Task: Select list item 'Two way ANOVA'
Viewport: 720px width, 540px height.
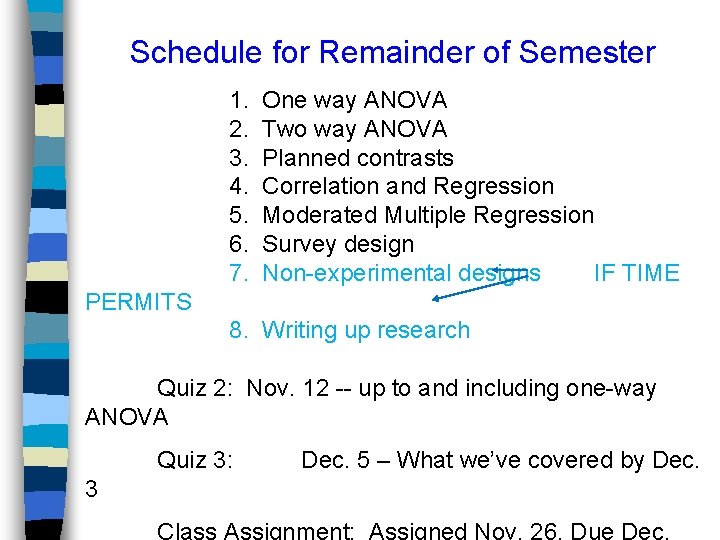Action: [x=354, y=129]
